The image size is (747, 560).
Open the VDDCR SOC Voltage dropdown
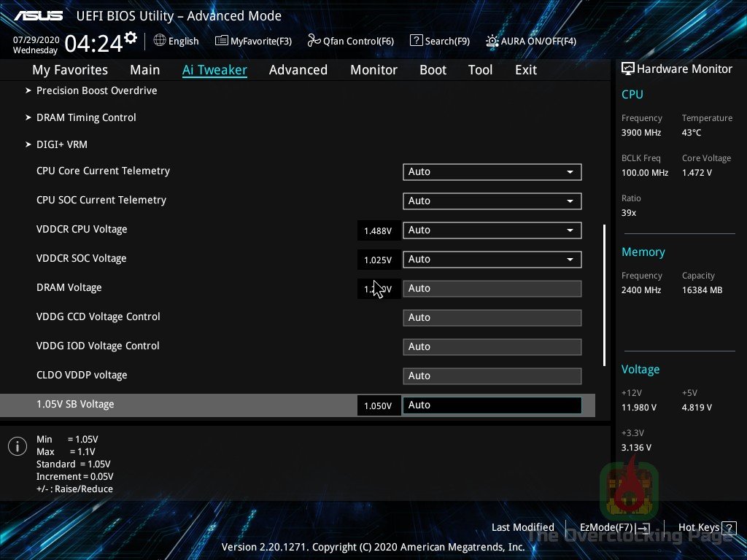coord(492,260)
